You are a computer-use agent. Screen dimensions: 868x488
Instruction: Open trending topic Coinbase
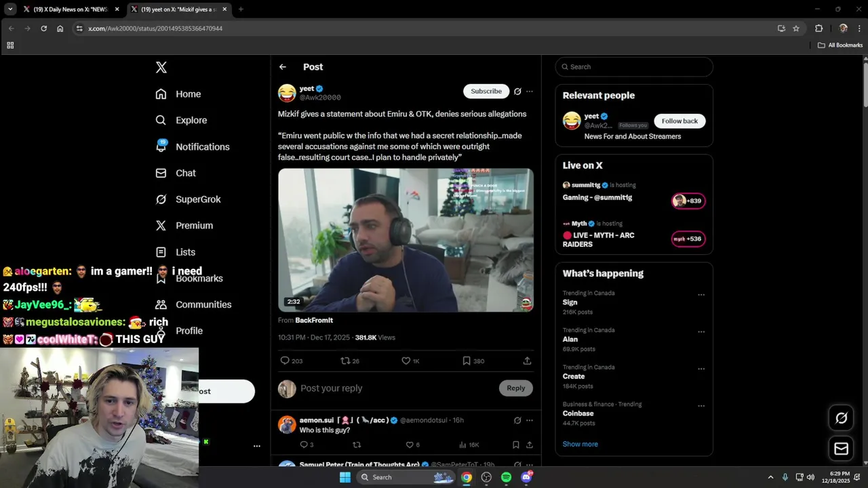pyautogui.click(x=578, y=413)
